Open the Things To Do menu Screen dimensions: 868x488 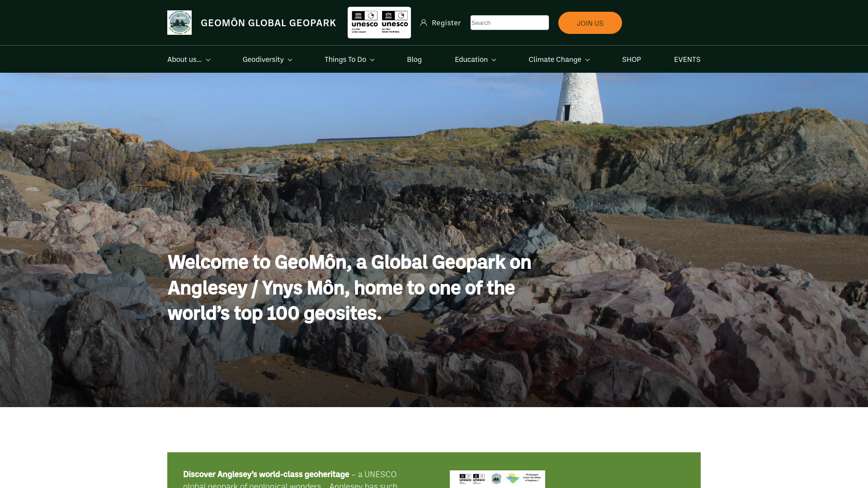(345, 59)
